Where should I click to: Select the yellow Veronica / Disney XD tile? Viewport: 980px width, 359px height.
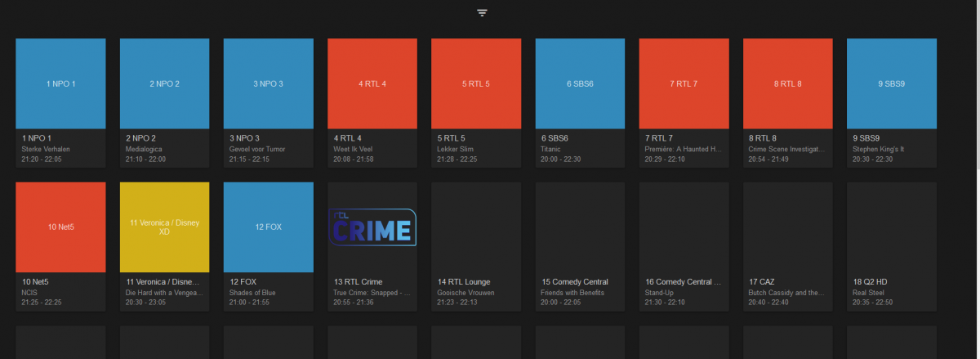[x=164, y=227]
